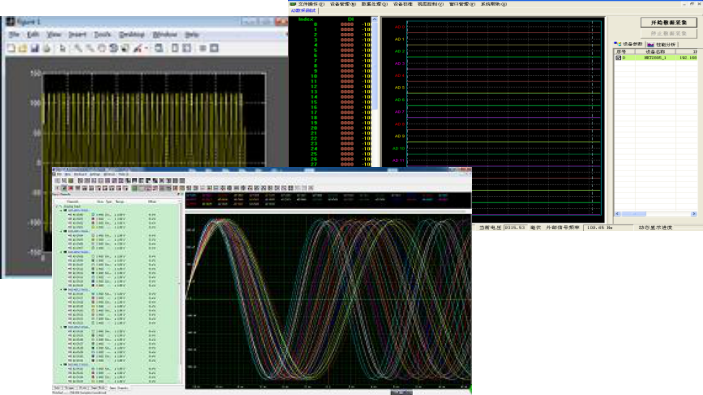Click the 开始数据采集 button
This screenshot has height=395, width=703.
click(668, 22)
